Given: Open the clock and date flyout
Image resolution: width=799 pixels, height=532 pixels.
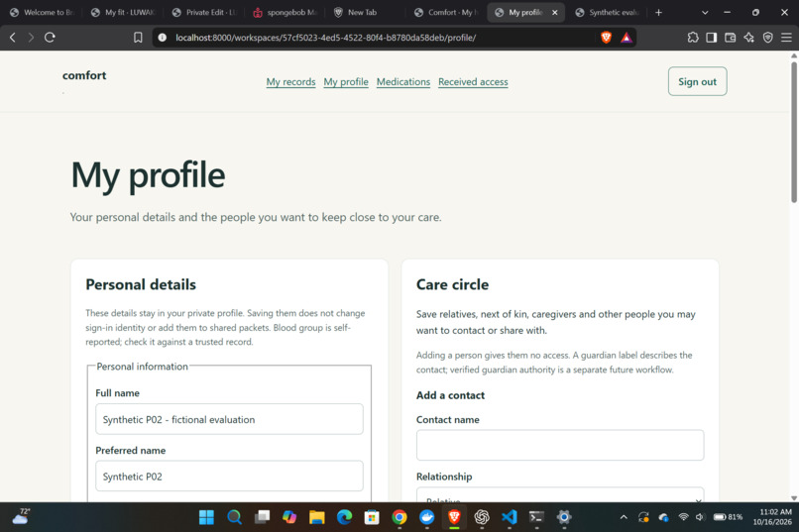Looking at the screenshot, I should tap(772, 517).
